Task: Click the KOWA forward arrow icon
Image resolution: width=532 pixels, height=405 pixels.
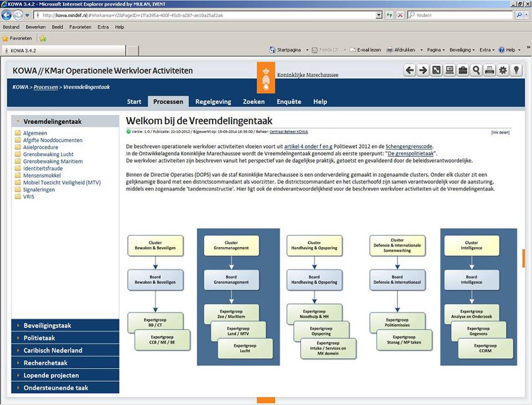Action: (x=423, y=70)
